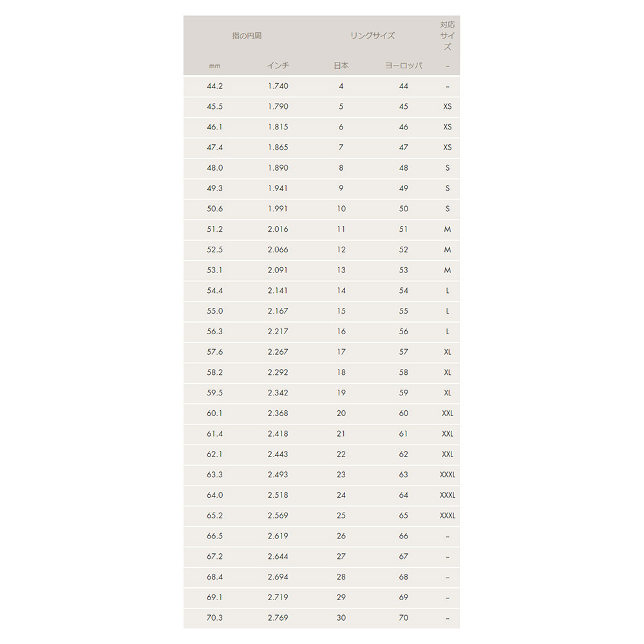
Task: Select the 57.6 mm cell
Action: [x=215, y=352]
